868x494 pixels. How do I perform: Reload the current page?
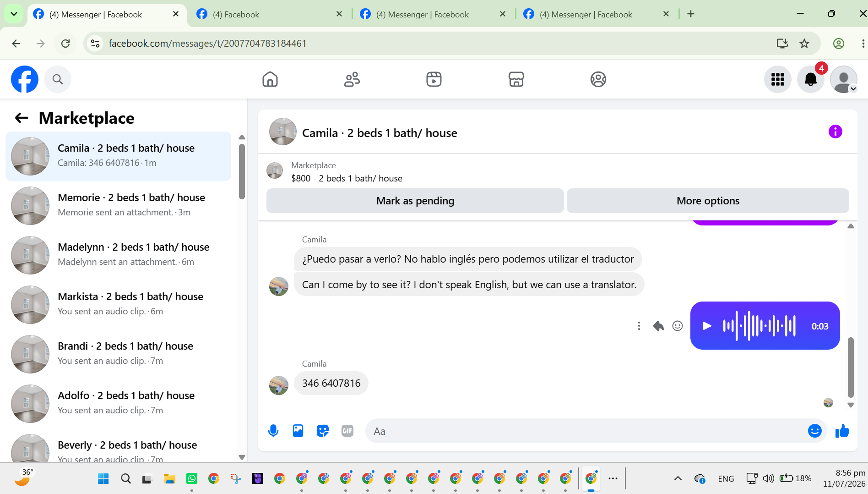[x=65, y=44]
